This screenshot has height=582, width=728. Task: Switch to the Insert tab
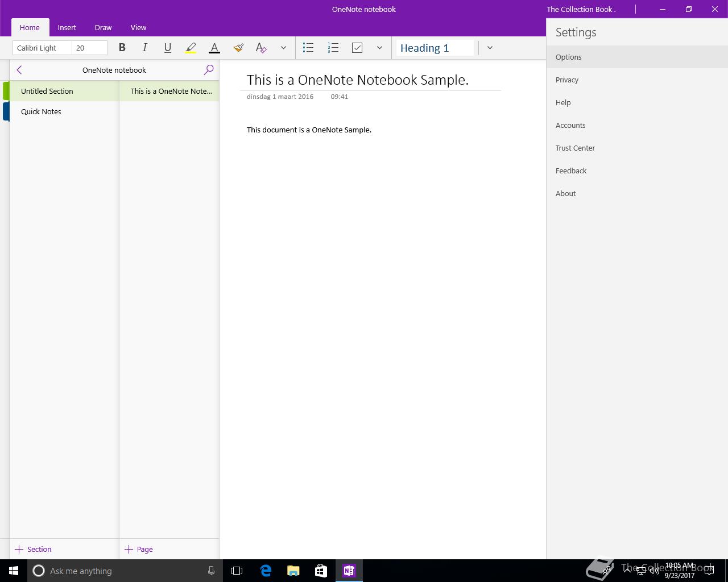pyautogui.click(x=67, y=27)
